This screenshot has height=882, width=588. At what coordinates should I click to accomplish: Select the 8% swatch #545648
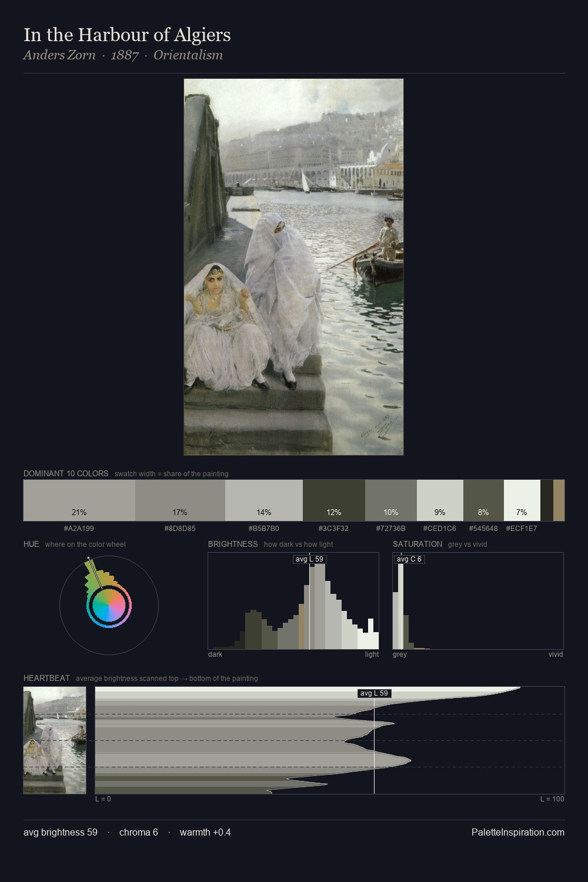[483, 500]
